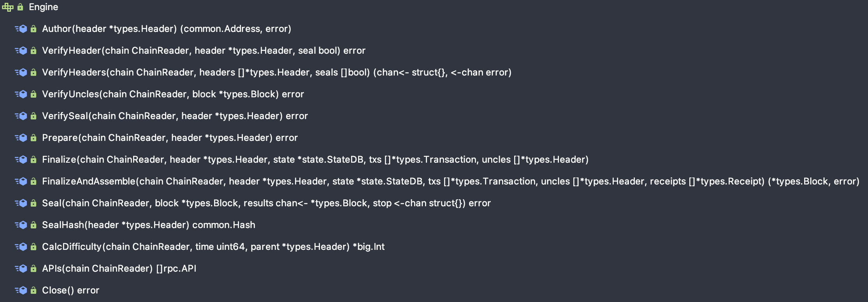The height and width of the screenshot is (302, 868).
Task: Select the FinalizeAndAssemble method entry
Action: click(x=451, y=181)
